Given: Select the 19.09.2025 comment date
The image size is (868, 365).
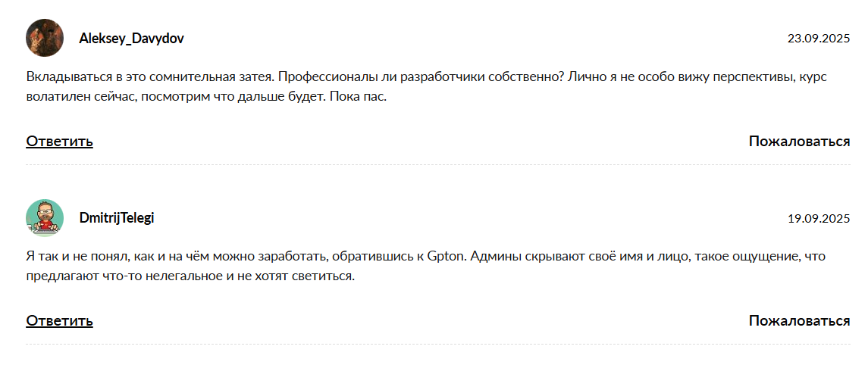Looking at the screenshot, I should pos(819,219).
